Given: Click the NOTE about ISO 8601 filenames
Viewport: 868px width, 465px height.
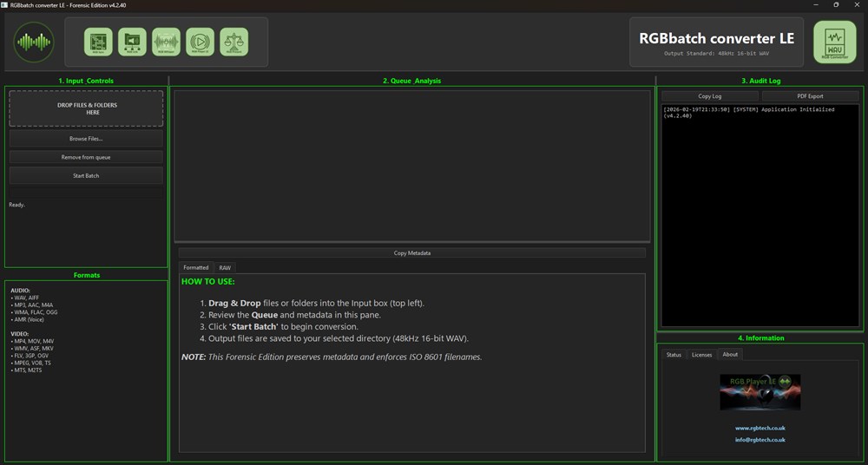Looking at the screenshot, I should coord(332,357).
